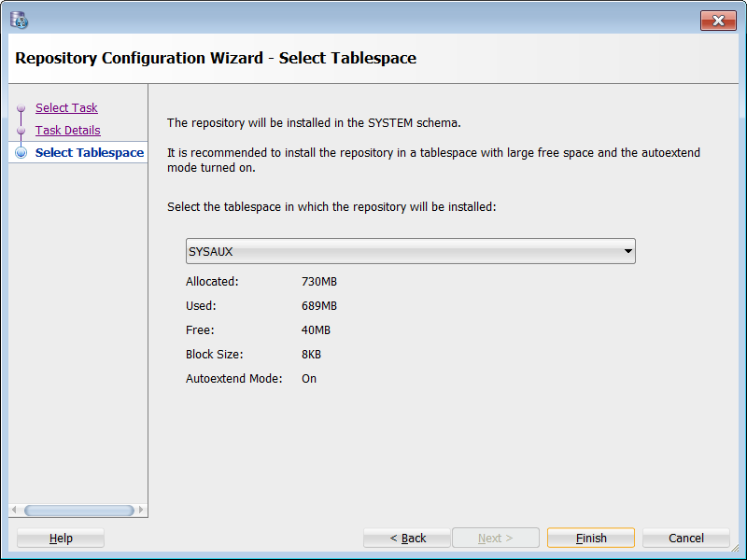This screenshot has height=560, width=747.
Task: Open the SYSAUX tablespace combo box
Action: pyautogui.click(x=402, y=252)
